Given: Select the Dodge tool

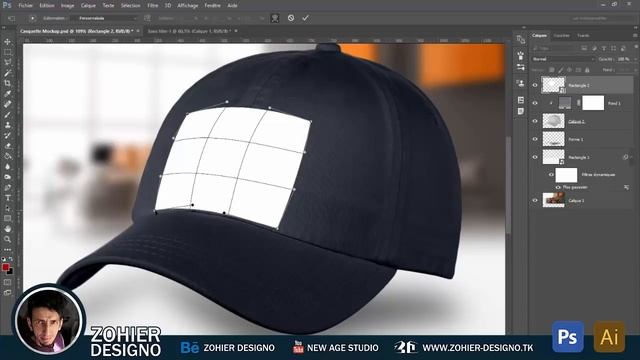Looking at the screenshot, I should [x=7, y=177].
